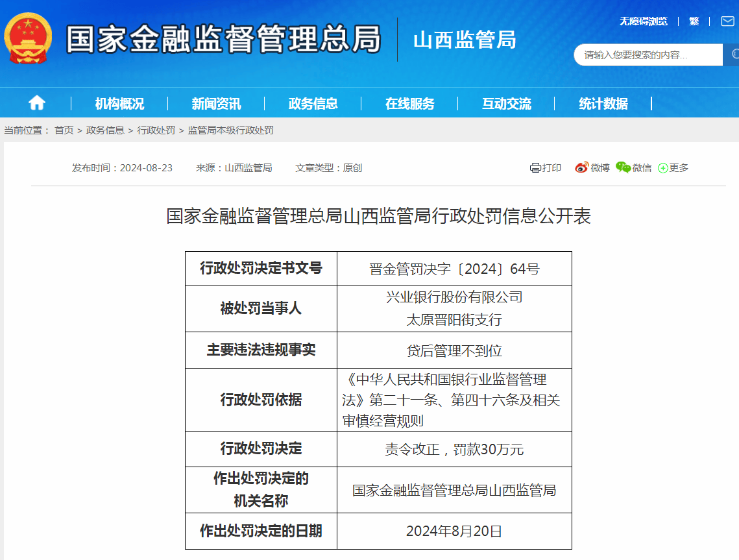The height and width of the screenshot is (560, 739).
Task: Share the article via the Weibo icon
Action: point(581,167)
